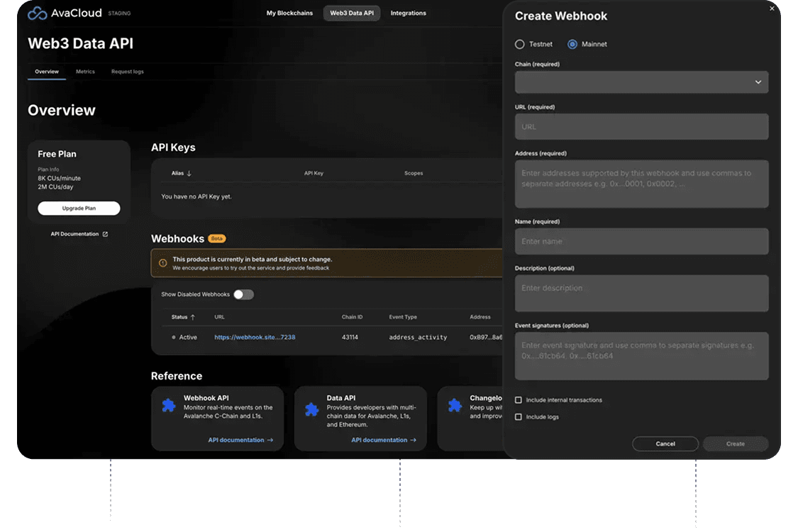Sort API keys by Alias arrow
This screenshot has width=798, height=532.
pyautogui.click(x=189, y=174)
